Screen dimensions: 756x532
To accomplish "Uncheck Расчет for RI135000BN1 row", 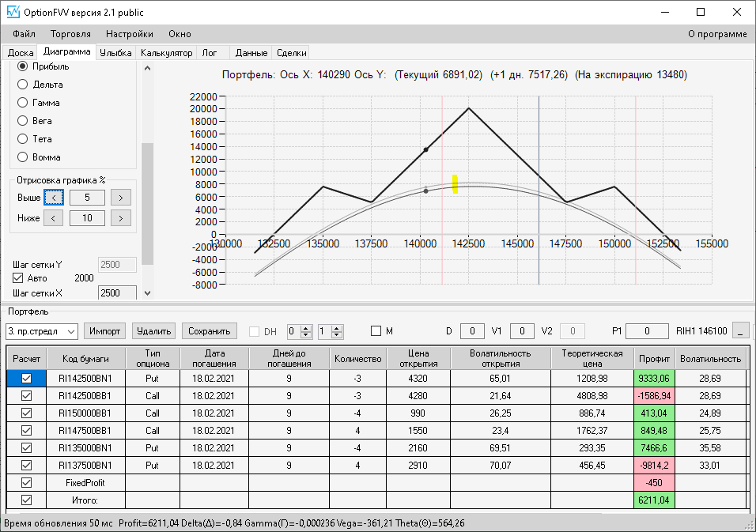I will [27, 447].
